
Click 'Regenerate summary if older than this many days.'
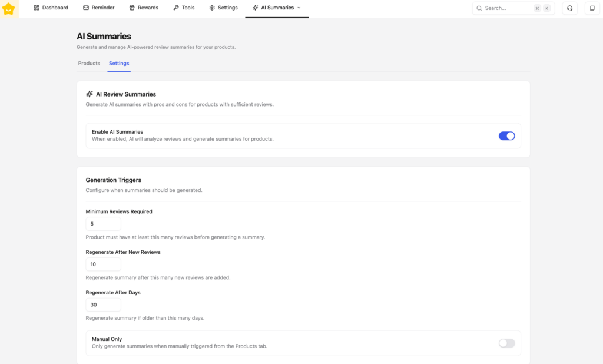[x=145, y=318]
